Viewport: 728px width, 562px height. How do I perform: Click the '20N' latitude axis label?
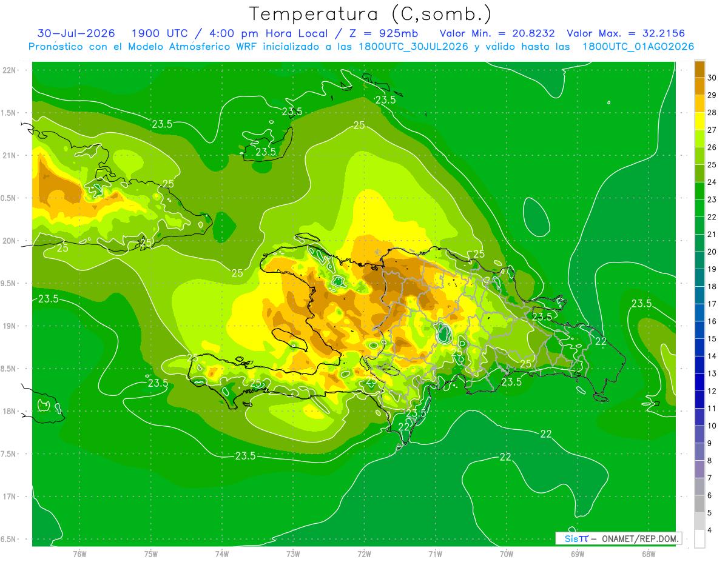coord(10,241)
